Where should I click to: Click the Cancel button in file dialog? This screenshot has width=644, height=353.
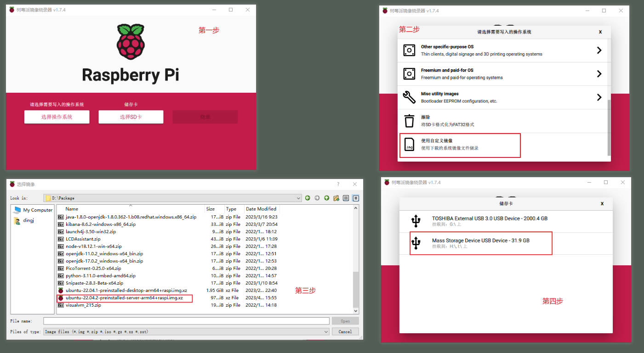coord(345,331)
